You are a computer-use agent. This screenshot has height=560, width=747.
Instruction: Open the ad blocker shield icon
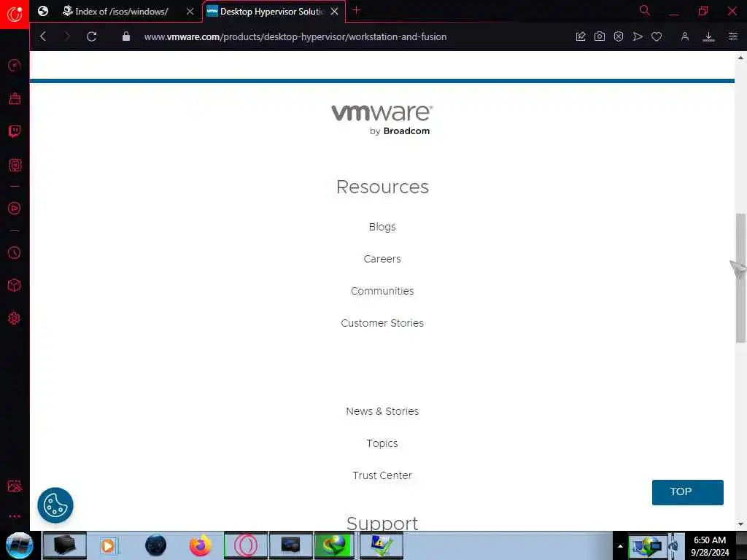coord(619,36)
